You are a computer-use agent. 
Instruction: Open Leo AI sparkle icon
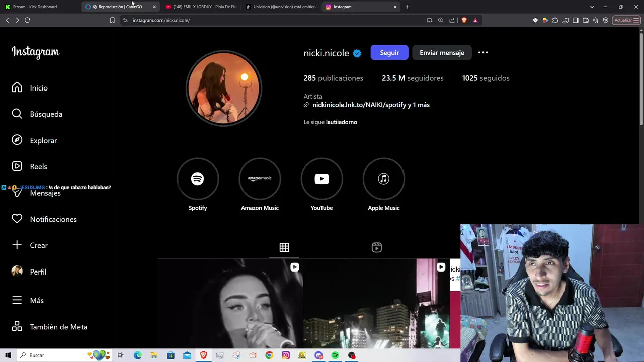tap(596, 20)
